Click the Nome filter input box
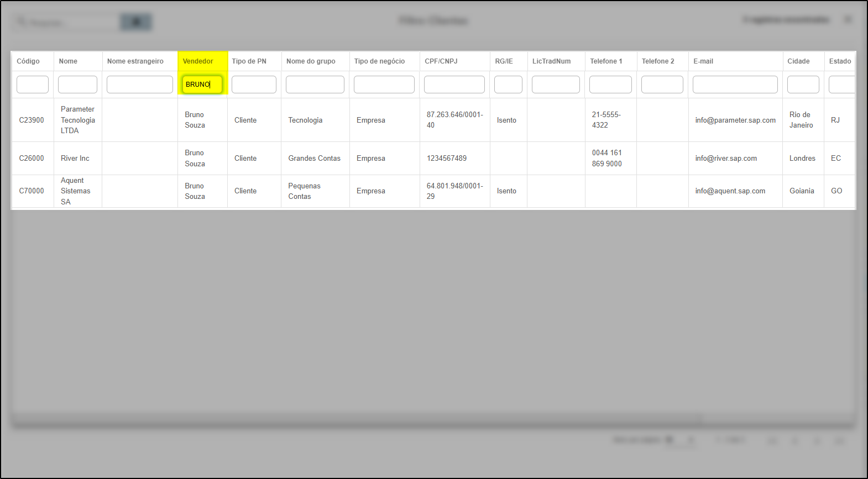 point(77,85)
